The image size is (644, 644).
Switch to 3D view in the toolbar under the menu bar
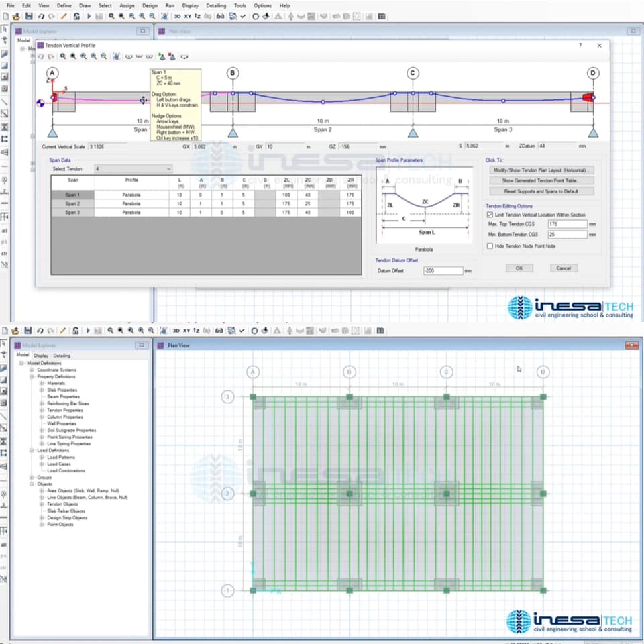pos(177,16)
